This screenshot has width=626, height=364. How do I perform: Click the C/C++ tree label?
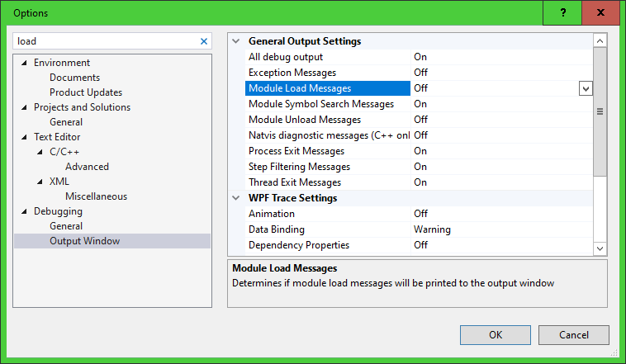(x=64, y=152)
